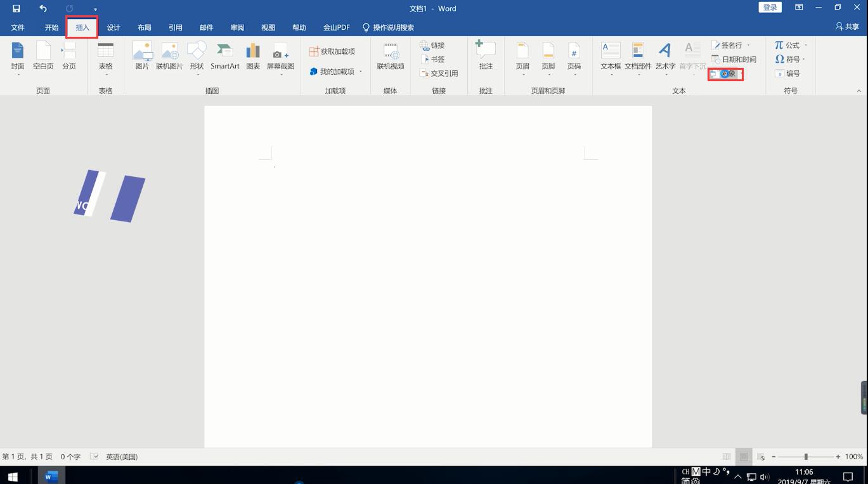Click Get Add-ins (获取加载项)
The width and height of the screenshot is (868, 484).
[x=332, y=51]
